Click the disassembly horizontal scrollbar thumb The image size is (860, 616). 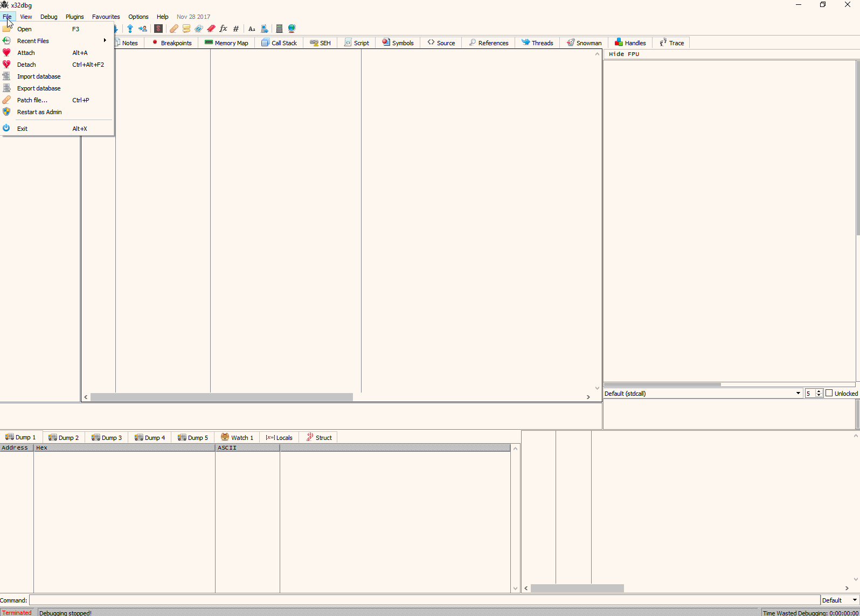tap(221, 397)
